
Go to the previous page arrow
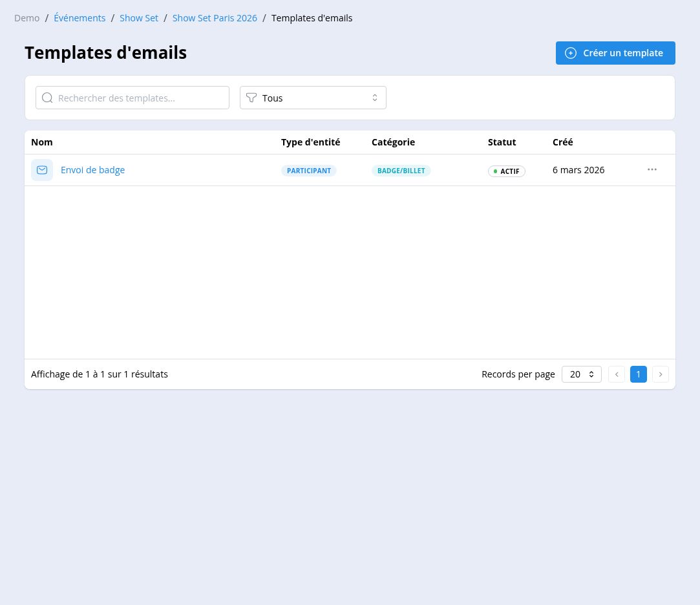(617, 374)
